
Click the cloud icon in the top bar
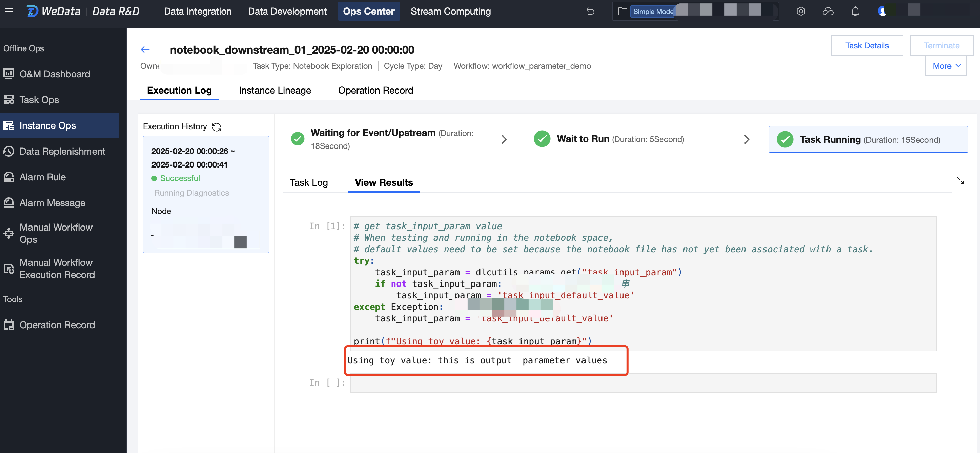pyautogui.click(x=828, y=12)
